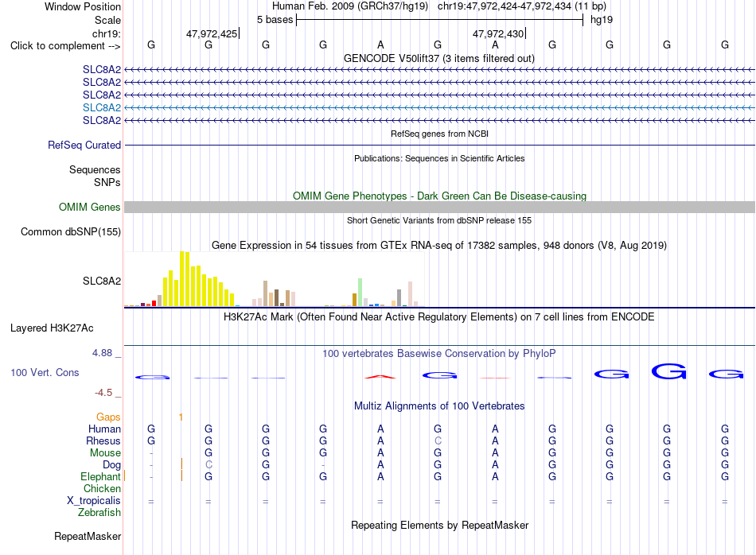756x555 pixels.
Task: Click the Gaps row label
Action: tap(108, 417)
